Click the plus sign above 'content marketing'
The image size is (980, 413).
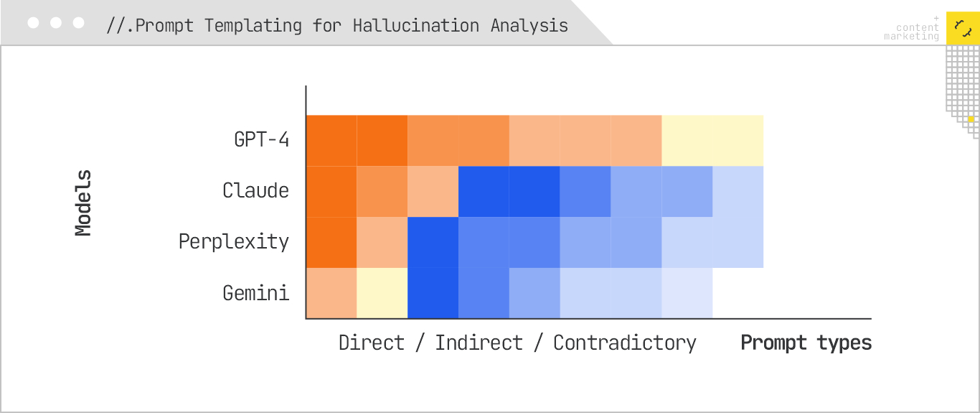pos(936,18)
